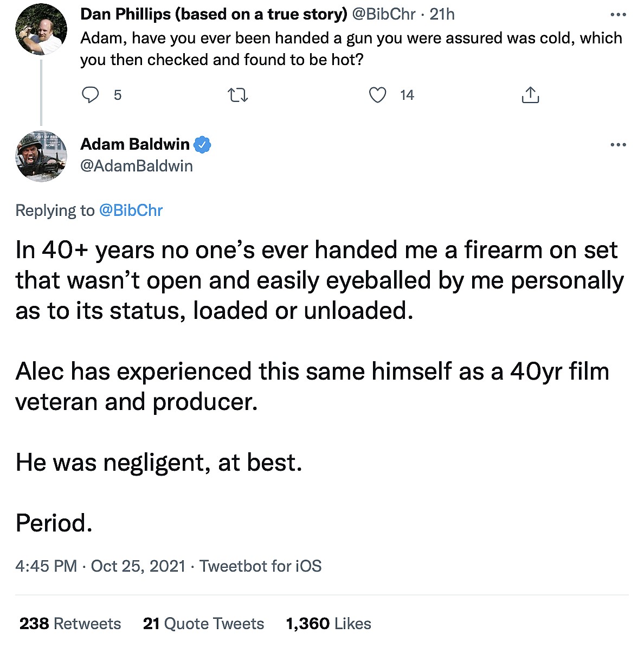This screenshot has width=644, height=647.
Task: Like Dan Phillips' tweet with heart icon
Action: (377, 95)
